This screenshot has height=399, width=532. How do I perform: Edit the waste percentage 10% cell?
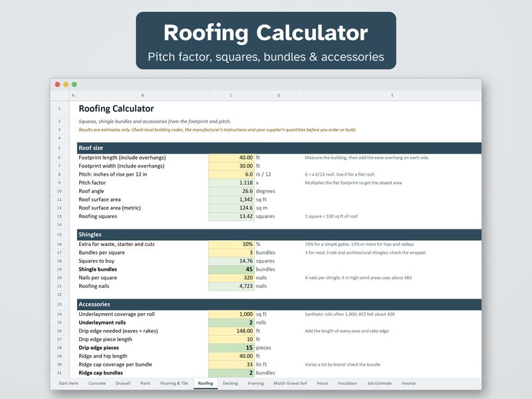(231, 244)
